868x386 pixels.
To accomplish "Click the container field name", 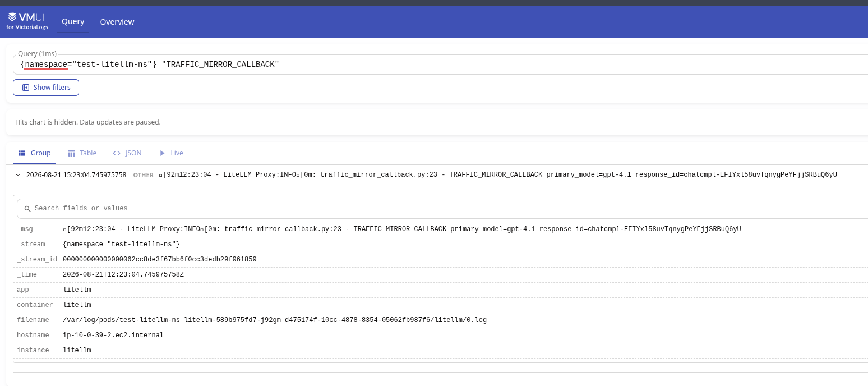I will pyautogui.click(x=35, y=305).
